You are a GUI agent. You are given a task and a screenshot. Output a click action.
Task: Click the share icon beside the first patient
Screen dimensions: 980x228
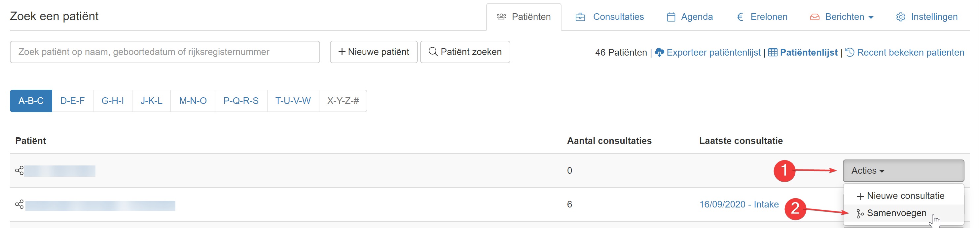(x=19, y=170)
